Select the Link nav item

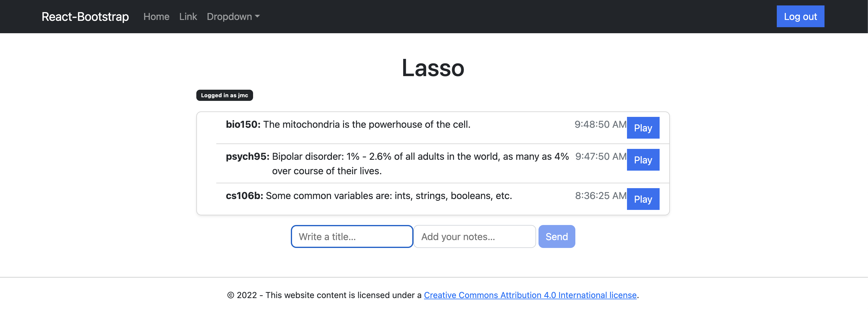click(188, 17)
